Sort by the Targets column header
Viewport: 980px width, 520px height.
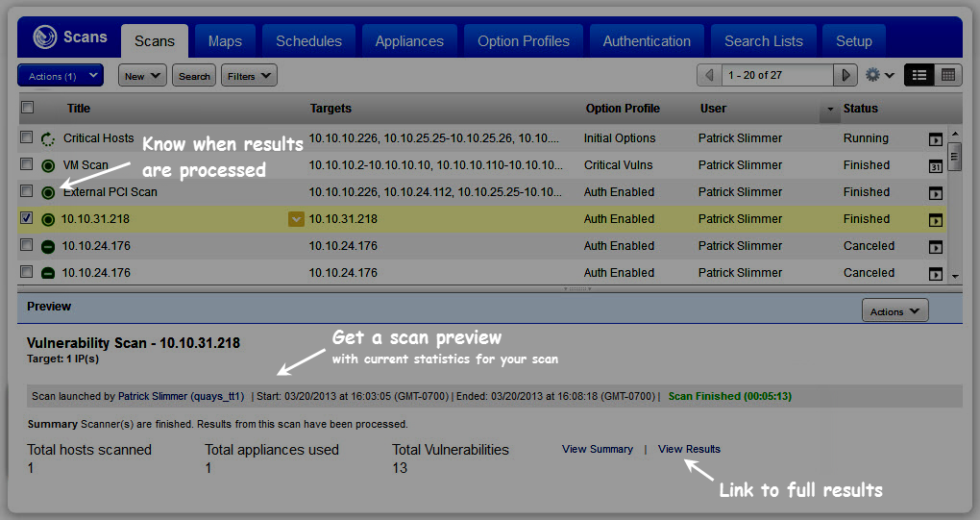click(331, 108)
